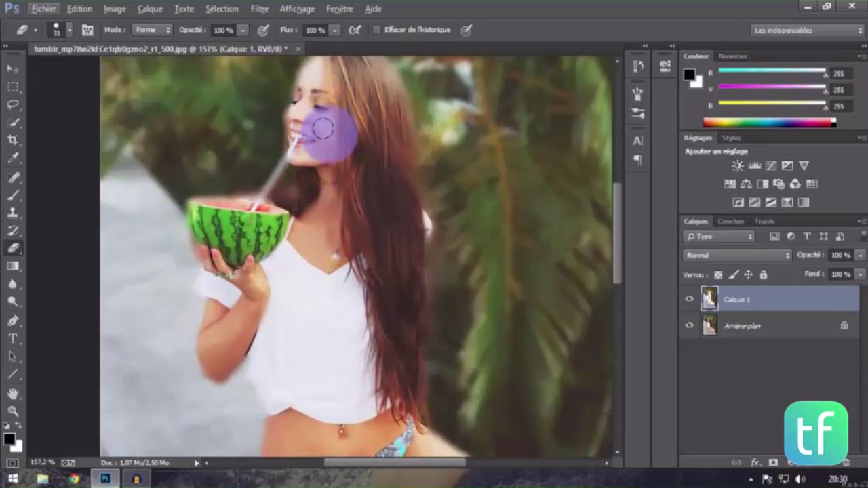
Task: Add a Levels adjustment
Action: point(755,165)
